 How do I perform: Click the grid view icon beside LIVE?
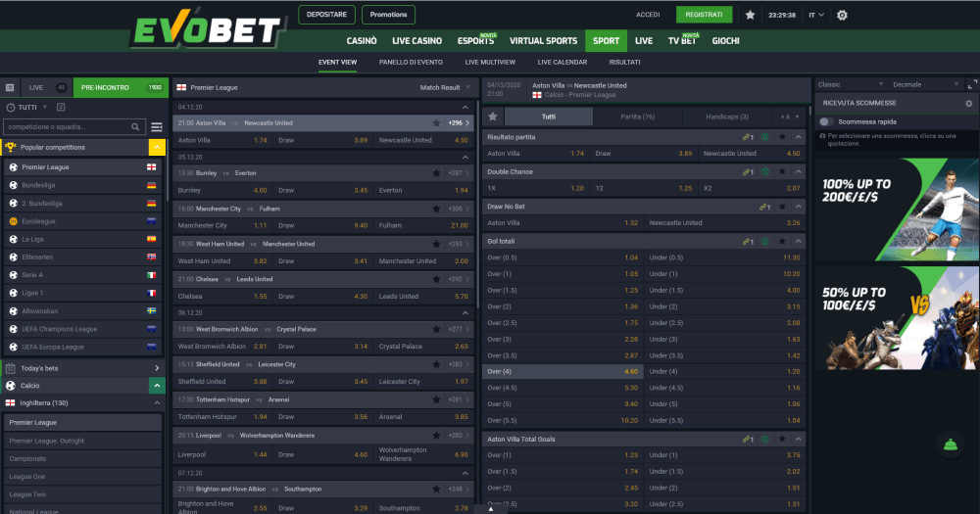click(10, 87)
